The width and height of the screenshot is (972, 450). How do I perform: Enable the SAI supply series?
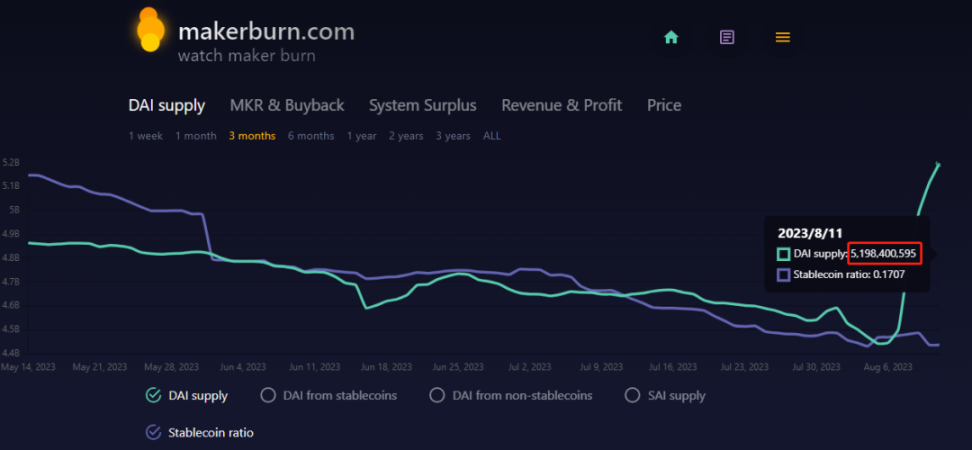[x=632, y=395]
